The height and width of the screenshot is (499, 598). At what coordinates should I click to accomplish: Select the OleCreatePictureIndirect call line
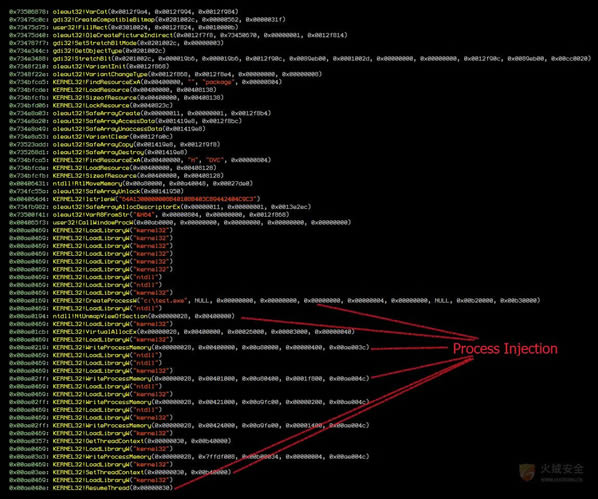coord(178,35)
